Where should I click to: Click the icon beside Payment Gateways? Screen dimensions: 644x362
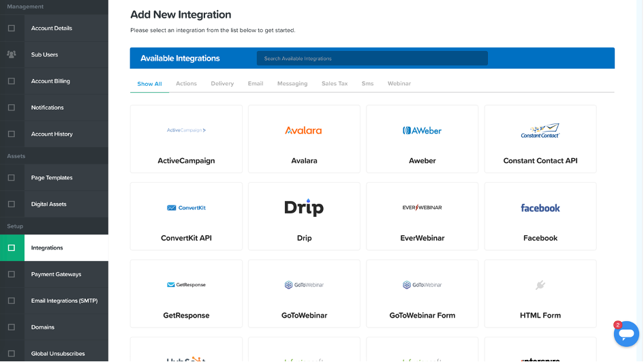(12, 275)
